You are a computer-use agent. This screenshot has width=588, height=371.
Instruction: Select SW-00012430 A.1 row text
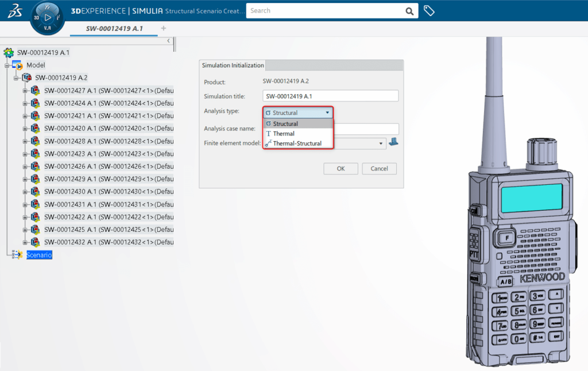click(x=109, y=192)
